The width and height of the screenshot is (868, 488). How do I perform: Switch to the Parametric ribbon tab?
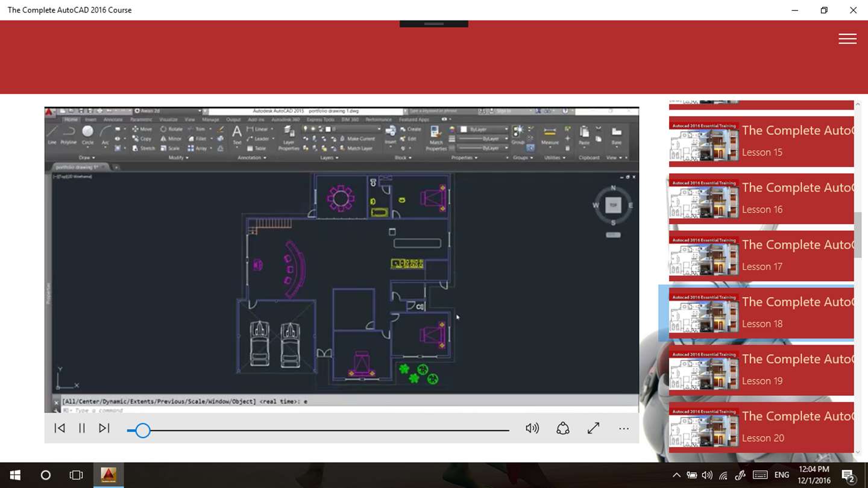click(x=141, y=120)
